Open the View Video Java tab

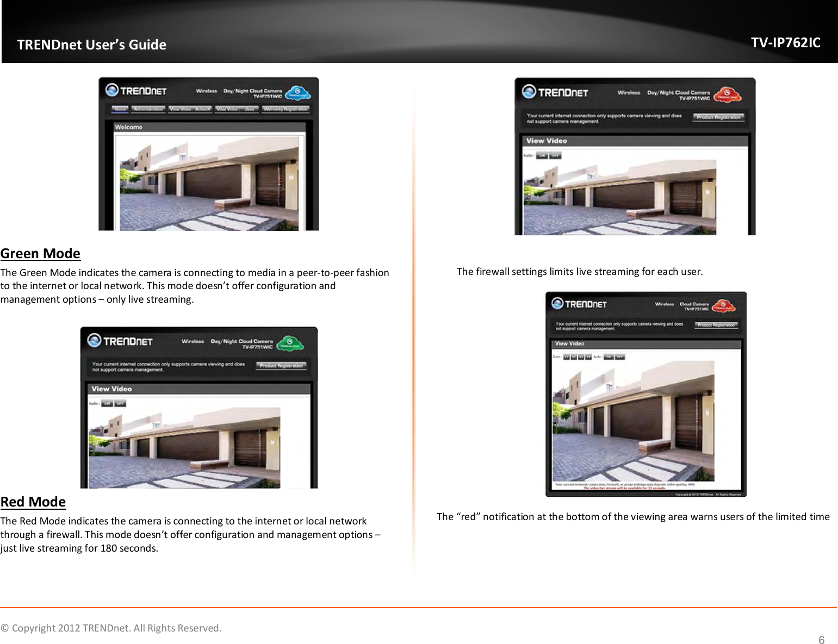(x=237, y=109)
